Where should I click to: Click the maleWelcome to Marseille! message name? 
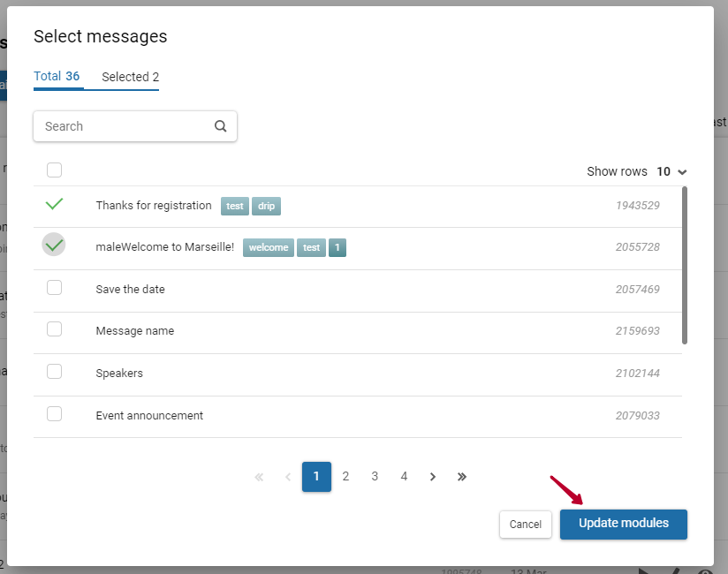coord(165,247)
